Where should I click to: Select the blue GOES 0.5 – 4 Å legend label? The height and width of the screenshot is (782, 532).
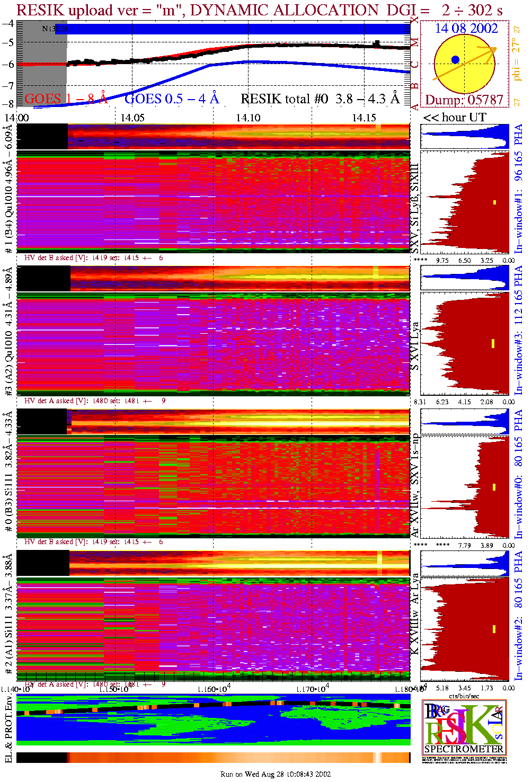tap(172, 99)
